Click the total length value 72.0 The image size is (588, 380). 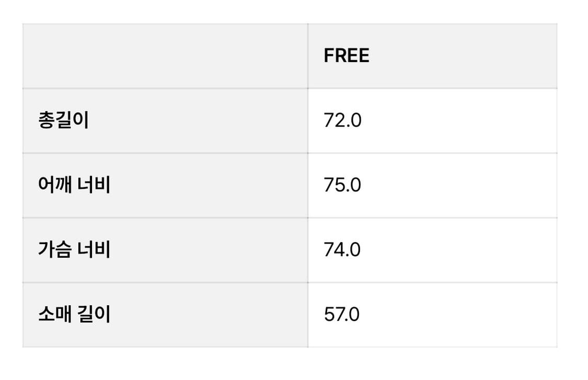click(342, 121)
